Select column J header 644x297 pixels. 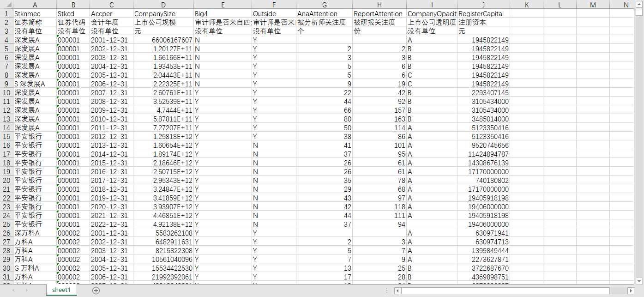coord(483,5)
